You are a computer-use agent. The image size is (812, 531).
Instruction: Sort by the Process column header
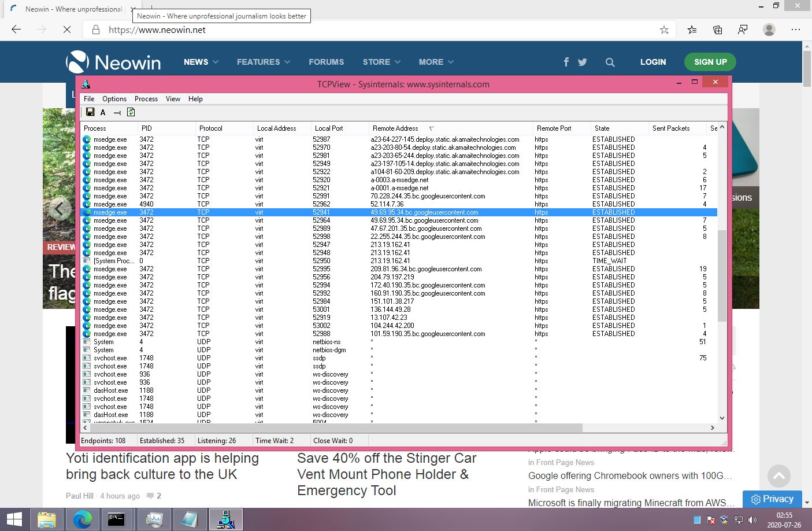(109, 128)
